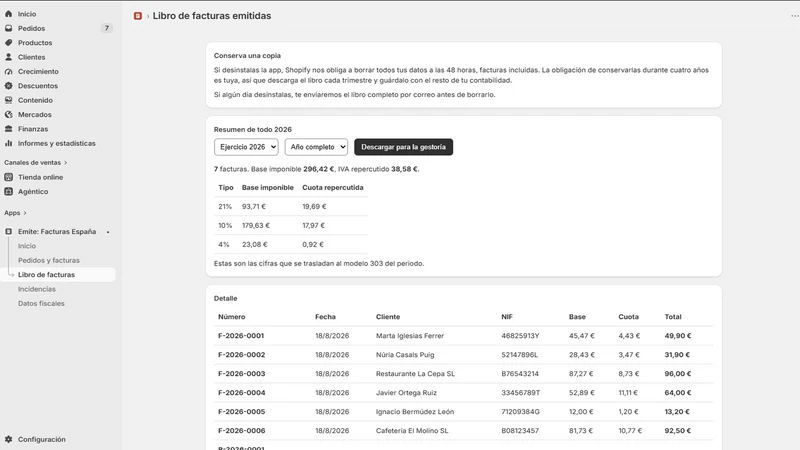The height and width of the screenshot is (450, 800).
Task: Click invoice number F-2026-0005
Action: tap(241, 412)
